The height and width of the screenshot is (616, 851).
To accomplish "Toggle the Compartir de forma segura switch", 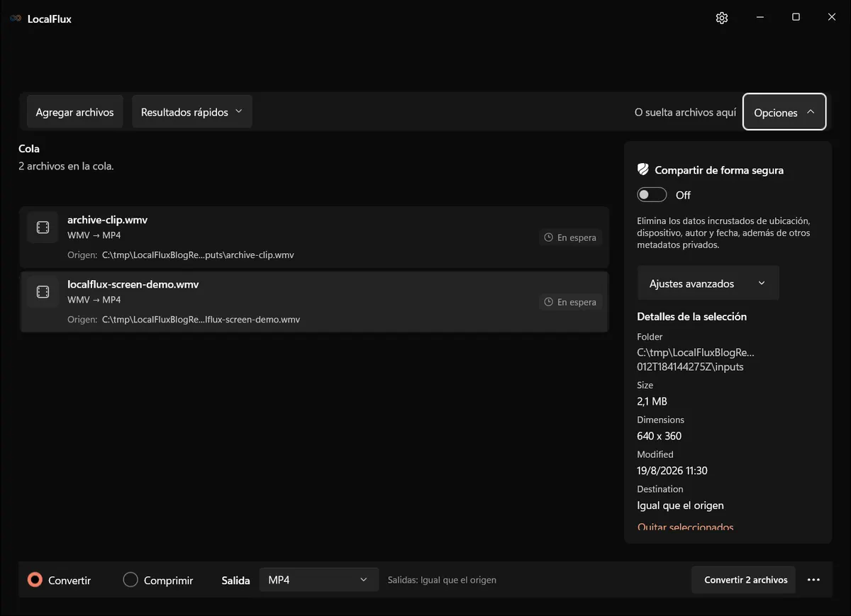I will click(x=652, y=195).
